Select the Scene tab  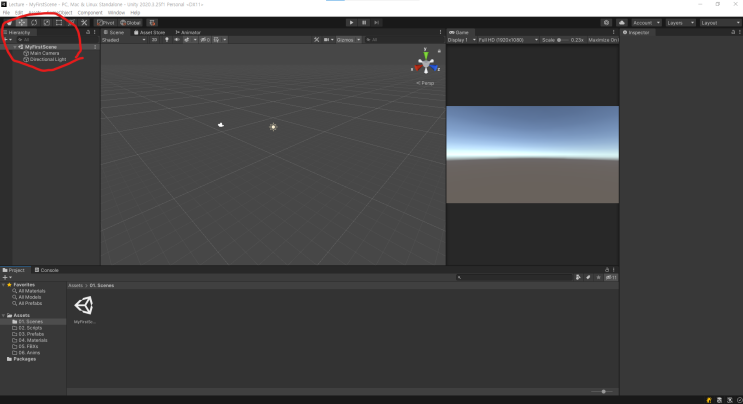point(114,32)
